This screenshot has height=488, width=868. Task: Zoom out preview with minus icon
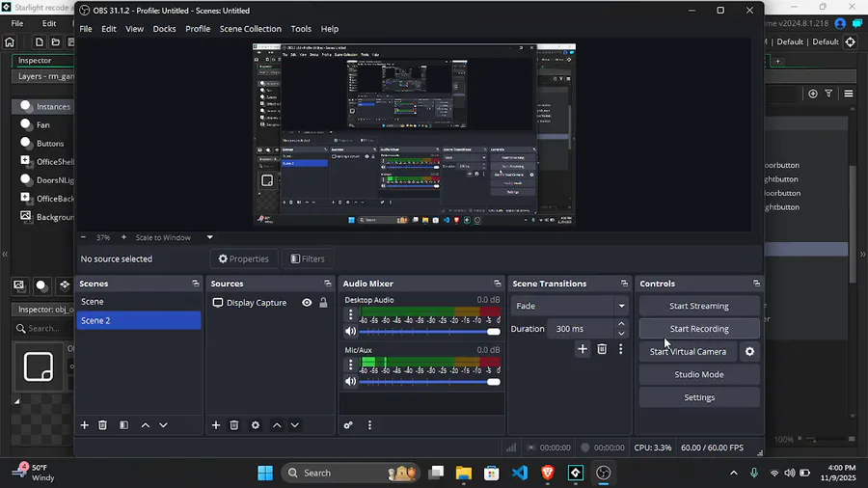pos(83,237)
